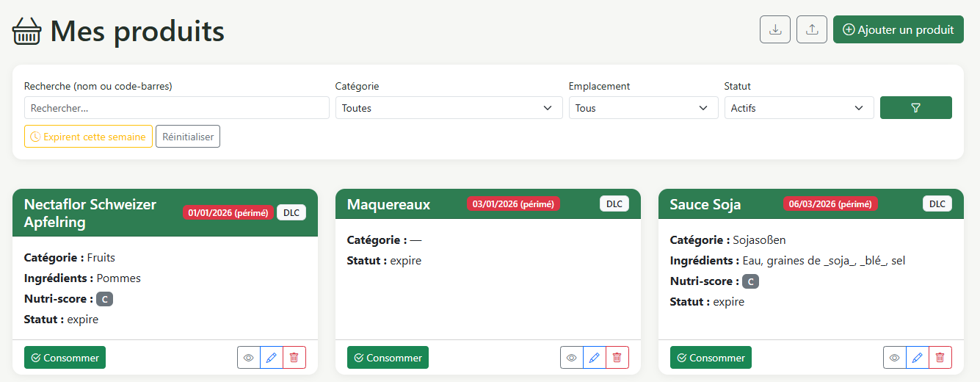Edit Maquereaux with pencil icon
The image size is (980, 382).
point(595,358)
